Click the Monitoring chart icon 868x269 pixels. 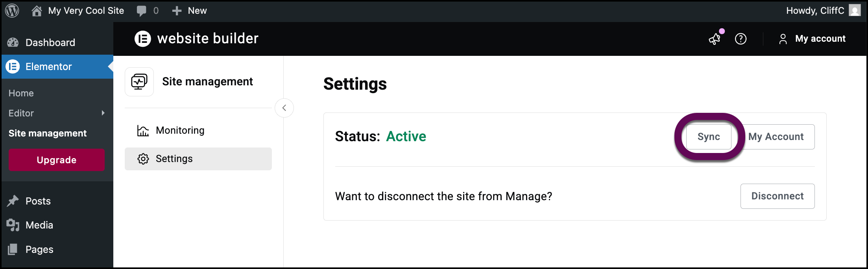pyautogui.click(x=143, y=130)
